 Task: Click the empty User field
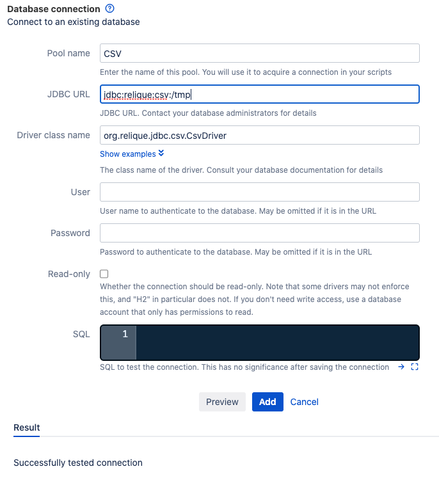click(259, 192)
